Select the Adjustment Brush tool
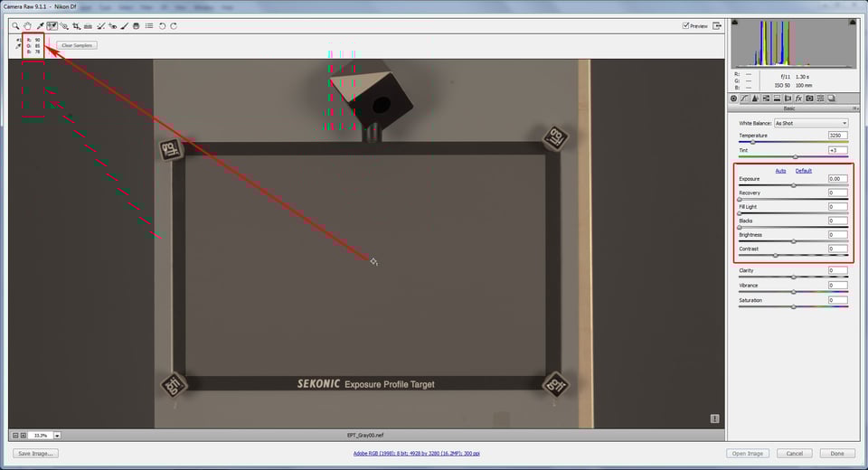868x470 pixels. click(124, 26)
